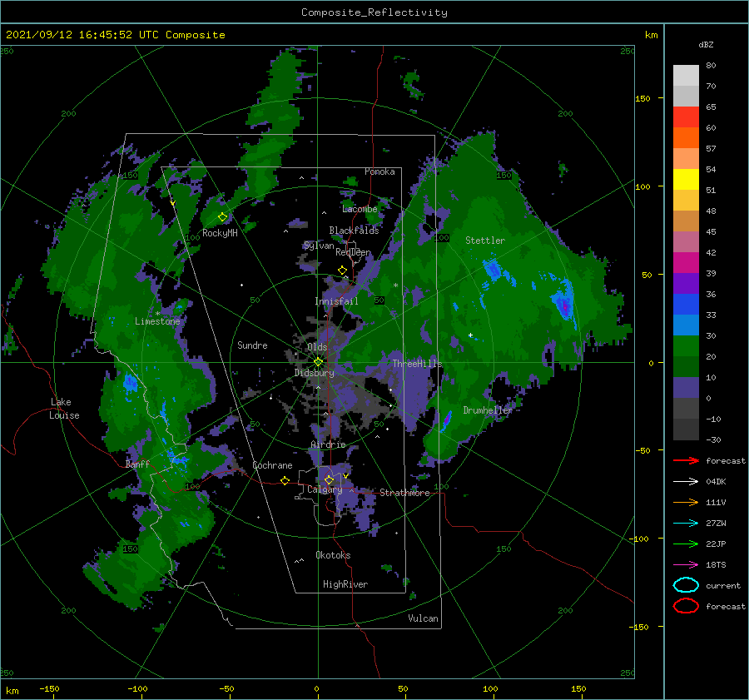Click the Blackfalds city label
The width and height of the screenshot is (749, 700).
coord(354,231)
